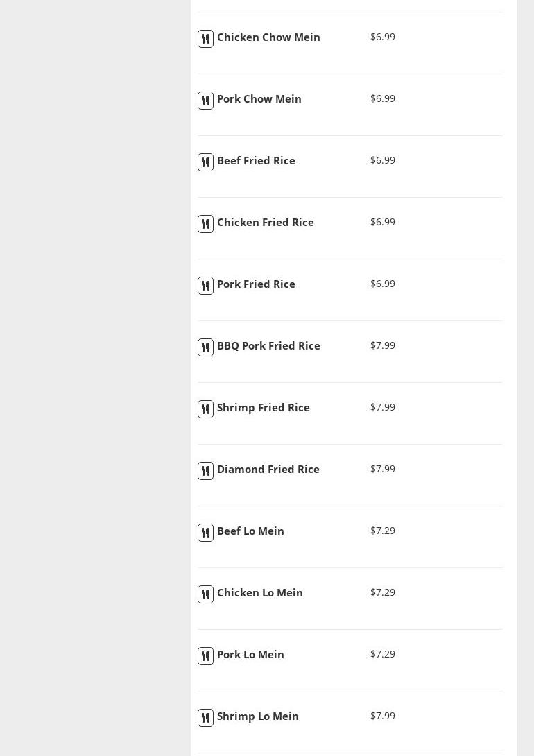Click the utensils icon beside Beef Lo Mein
Image resolution: width=534 pixels, height=756 pixels.
[205, 533]
